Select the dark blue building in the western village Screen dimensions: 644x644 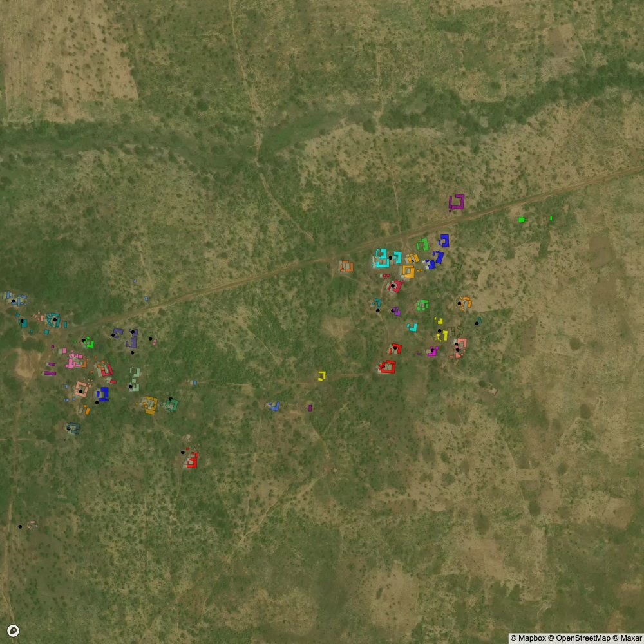pos(103,393)
